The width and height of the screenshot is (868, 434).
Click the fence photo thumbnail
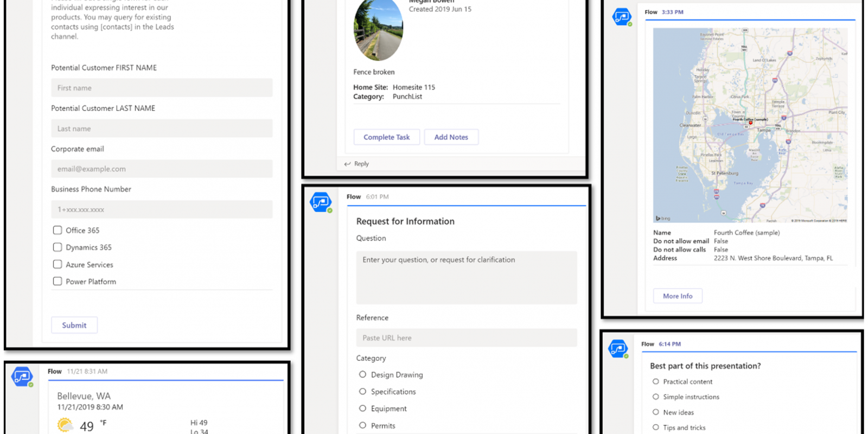pyautogui.click(x=378, y=30)
